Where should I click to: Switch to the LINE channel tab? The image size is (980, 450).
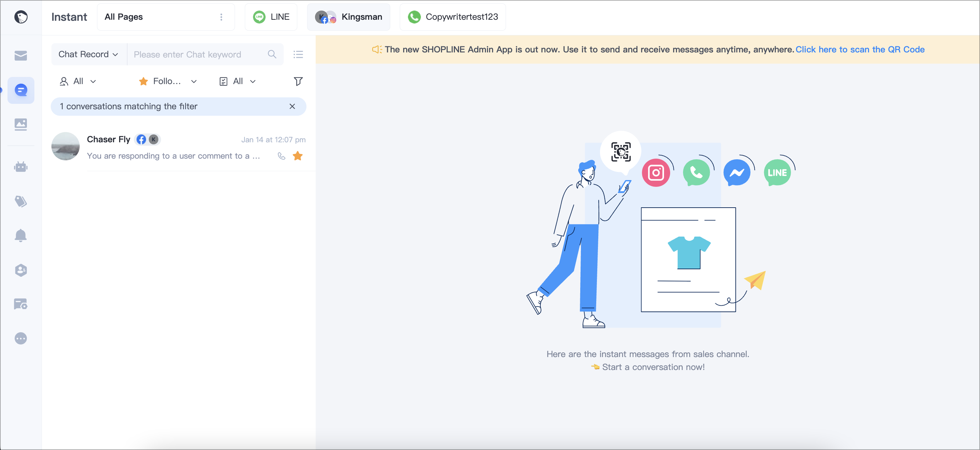click(x=271, y=17)
